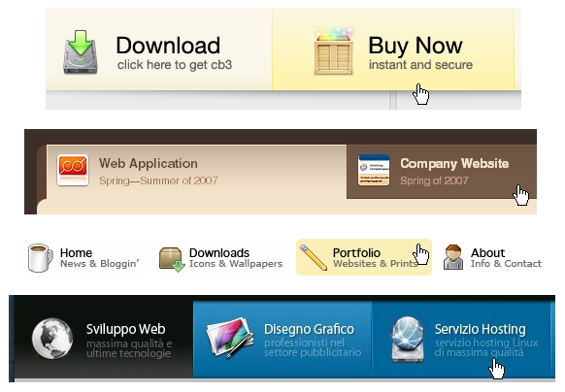This screenshot has height=392, width=565.
Task: Click the Company Website page thumbnail icon
Action: click(x=374, y=170)
